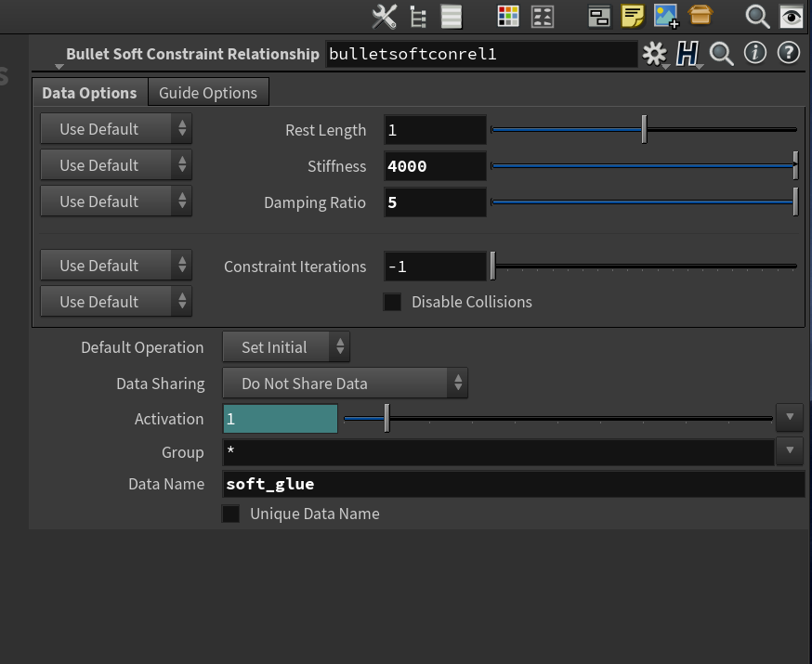Screen dimensions: 812x664
Task: Click the Constraint Iterations parameter label
Action: point(295,267)
